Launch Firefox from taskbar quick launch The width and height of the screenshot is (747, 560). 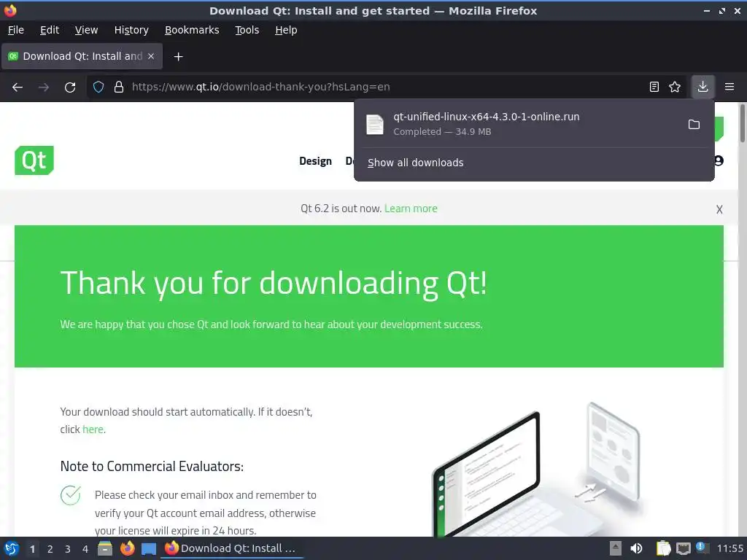pyautogui.click(x=127, y=548)
